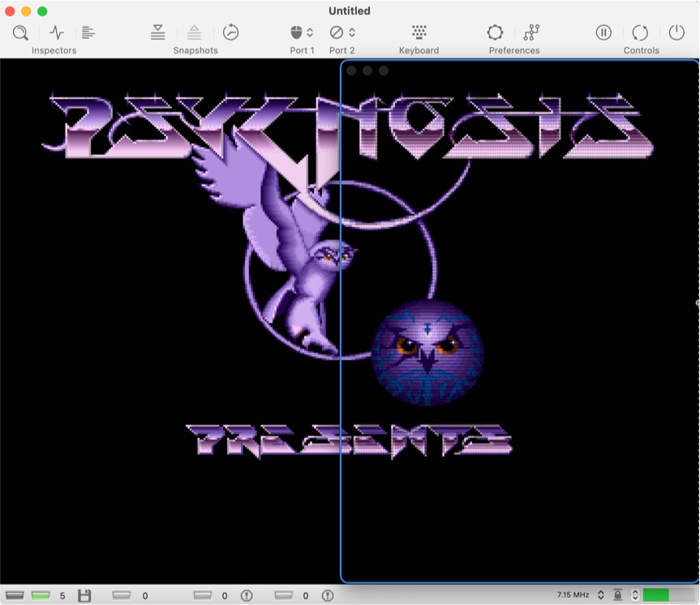Toggle the warp lock icon

click(x=618, y=594)
